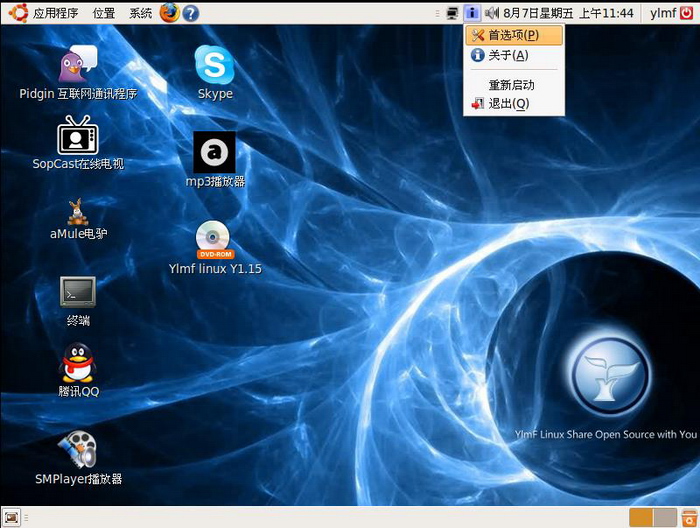Open the SMPlayer desktop icon
Image resolution: width=700 pixels, height=528 pixels.
(78, 449)
